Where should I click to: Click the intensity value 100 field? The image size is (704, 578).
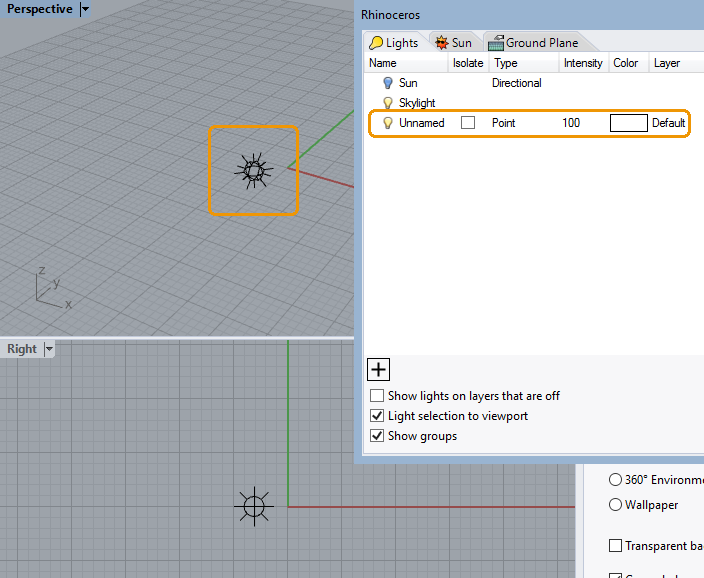571,123
